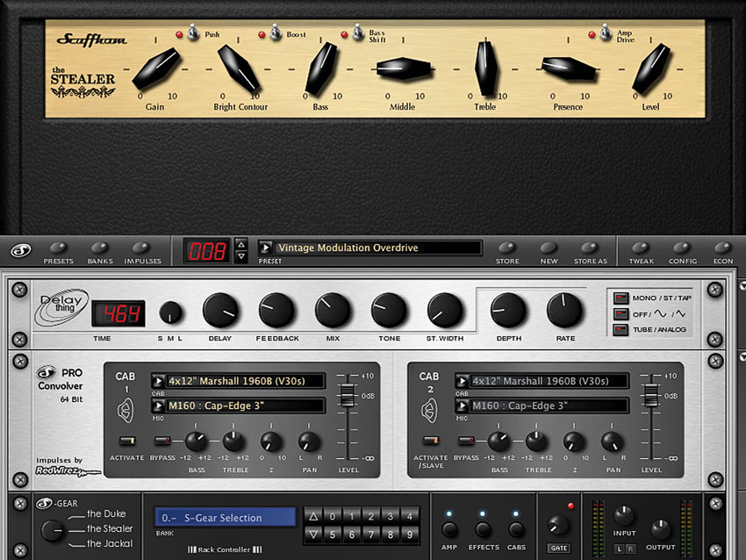The height and width of the screenshot is (560, 746).
Task: Click the Store As button
Action: [x=590, y=248]
